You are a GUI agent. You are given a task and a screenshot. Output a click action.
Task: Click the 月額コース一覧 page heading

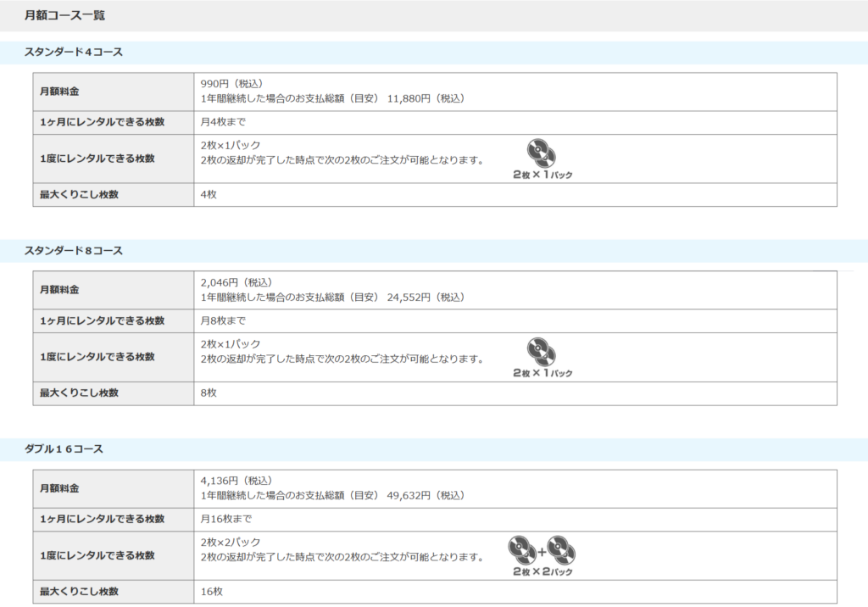pos(65,15)
